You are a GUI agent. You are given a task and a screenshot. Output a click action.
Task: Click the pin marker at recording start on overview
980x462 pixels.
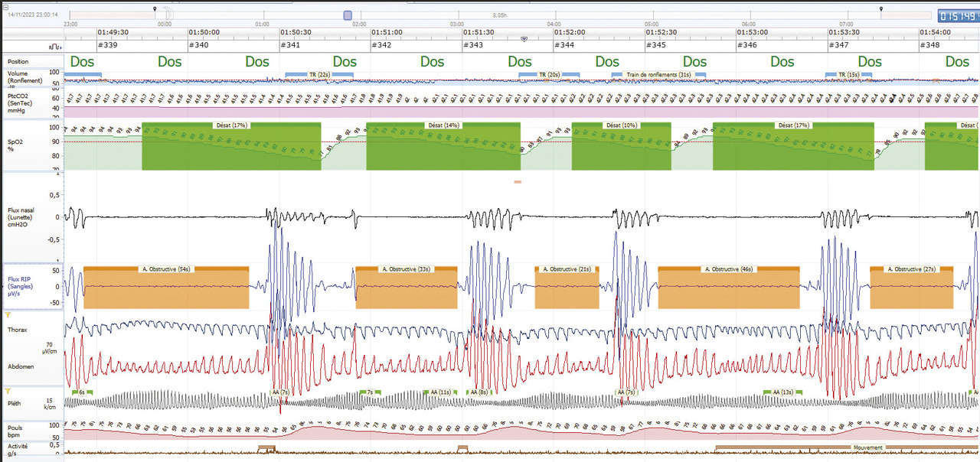pos(155,9)
